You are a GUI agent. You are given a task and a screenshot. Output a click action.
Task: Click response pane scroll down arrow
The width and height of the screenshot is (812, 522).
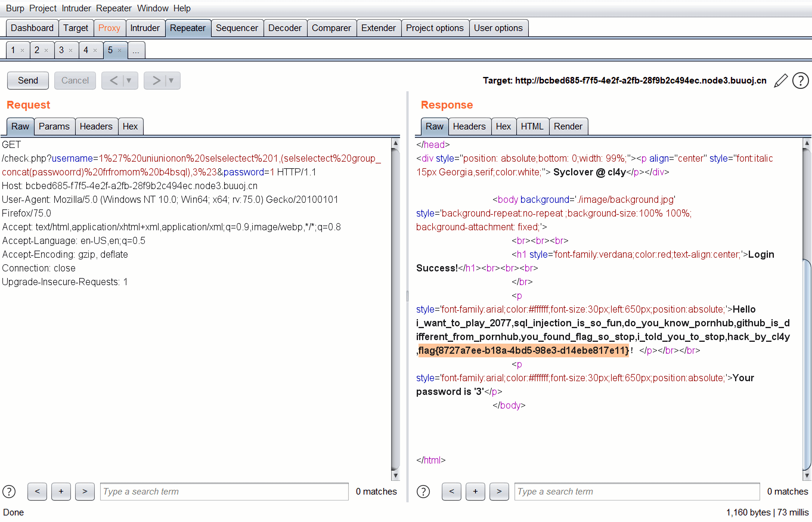click(807, 475)
